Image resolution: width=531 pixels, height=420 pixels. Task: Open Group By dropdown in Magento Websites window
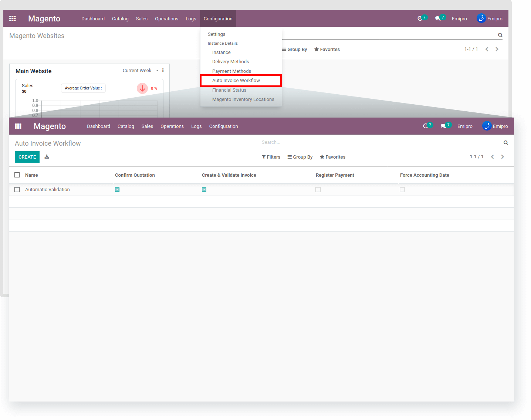[294, 50]
